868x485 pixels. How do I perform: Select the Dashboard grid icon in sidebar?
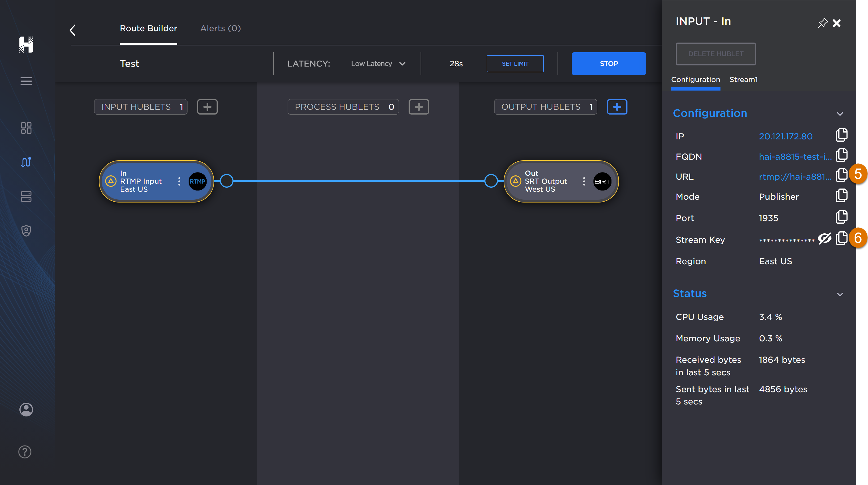[x=26, y=128]
